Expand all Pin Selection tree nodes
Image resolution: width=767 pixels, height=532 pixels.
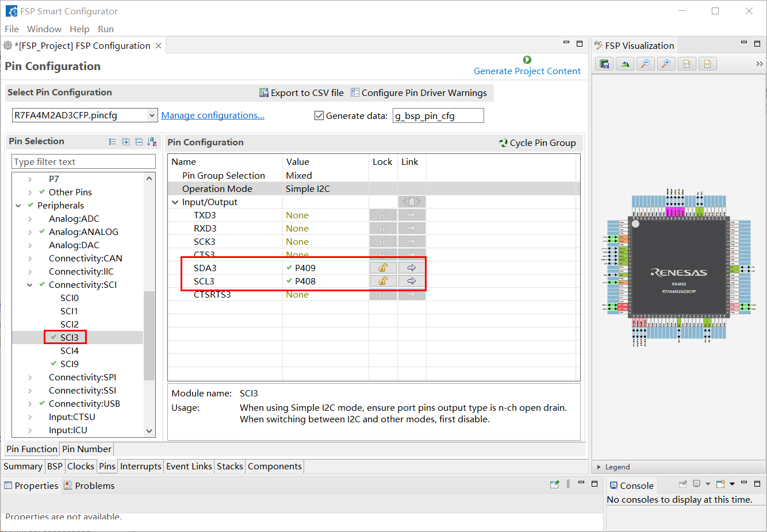point(126,142)
